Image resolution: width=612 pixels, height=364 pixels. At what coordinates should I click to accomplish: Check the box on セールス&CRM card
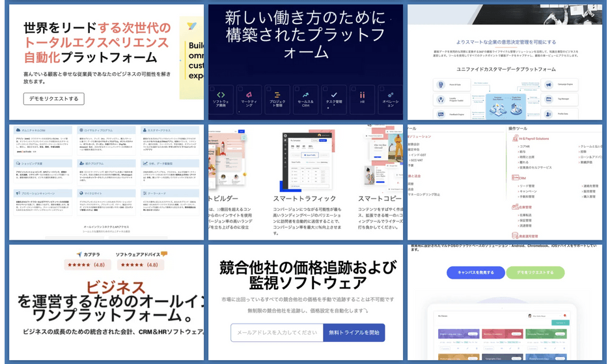pyautogui.click(x=297, y=89)
